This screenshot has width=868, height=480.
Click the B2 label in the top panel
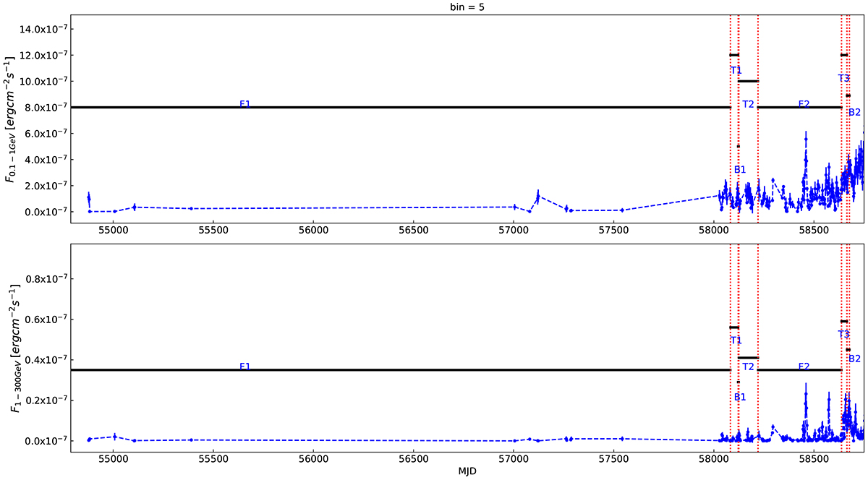point(854,112)
